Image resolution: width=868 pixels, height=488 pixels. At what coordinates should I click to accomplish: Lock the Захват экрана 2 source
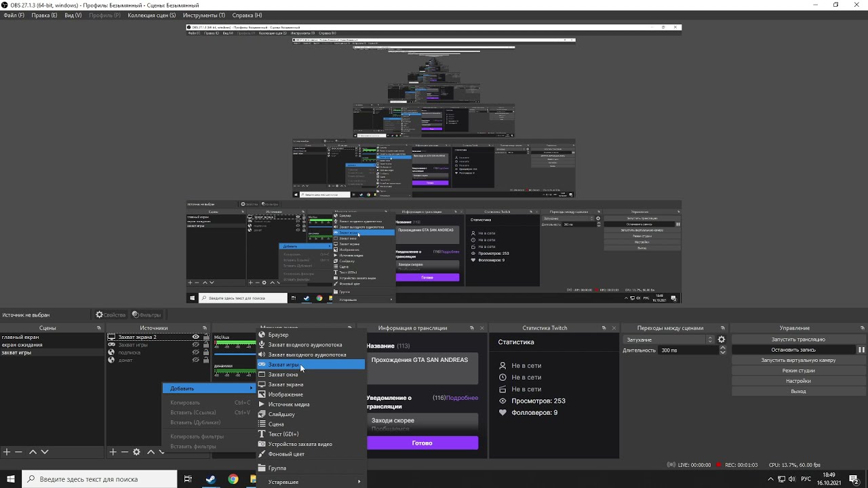click(206, 337)
